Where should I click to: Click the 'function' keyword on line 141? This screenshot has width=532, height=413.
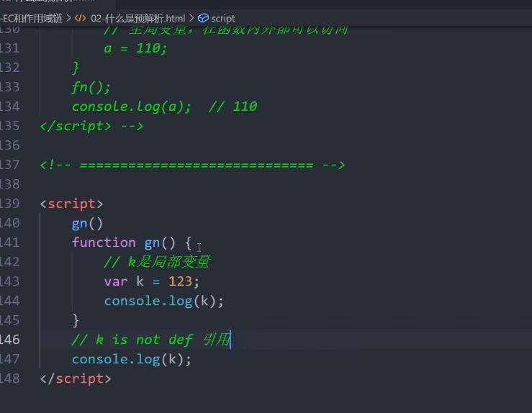tap(104, 242)
